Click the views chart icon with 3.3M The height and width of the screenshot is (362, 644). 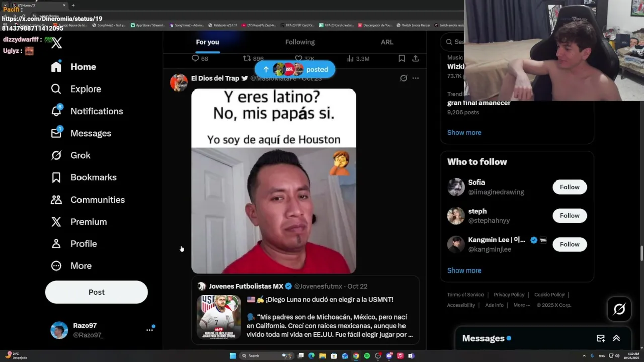click(350, 58)
